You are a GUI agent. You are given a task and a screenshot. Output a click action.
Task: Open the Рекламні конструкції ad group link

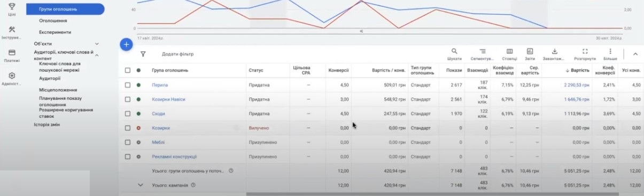(174, 157)
